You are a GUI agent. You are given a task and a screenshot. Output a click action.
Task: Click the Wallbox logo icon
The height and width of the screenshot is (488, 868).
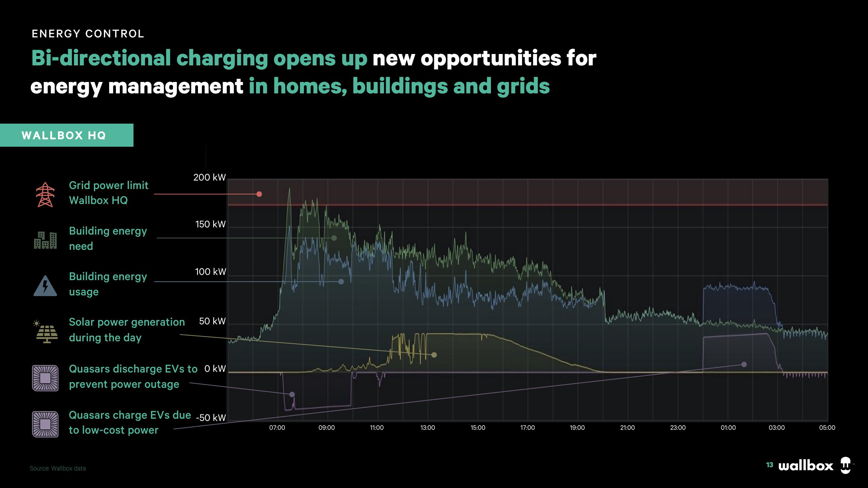(x=846, y=466)
